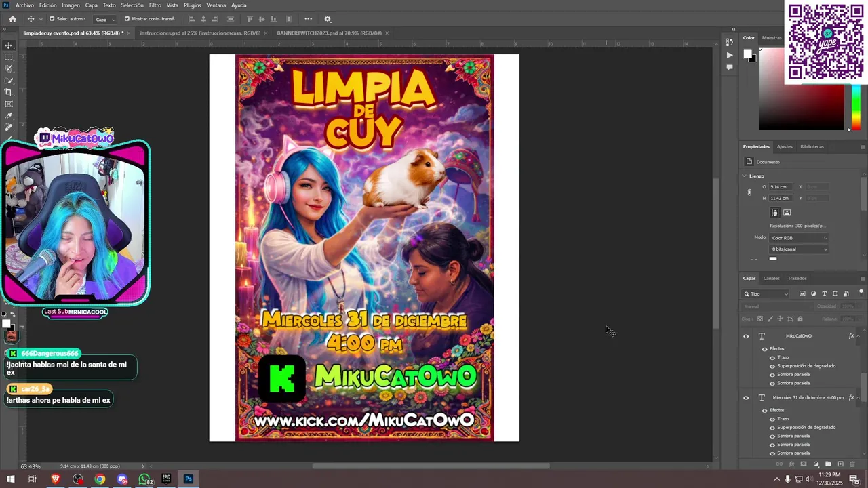868x488 pixels.
Task: Select the Frame tool
Action: coord(9,104)
